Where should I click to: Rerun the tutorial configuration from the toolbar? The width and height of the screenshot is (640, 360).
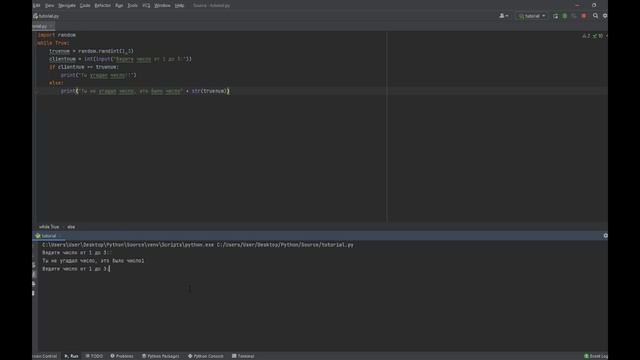click(555, 16)
